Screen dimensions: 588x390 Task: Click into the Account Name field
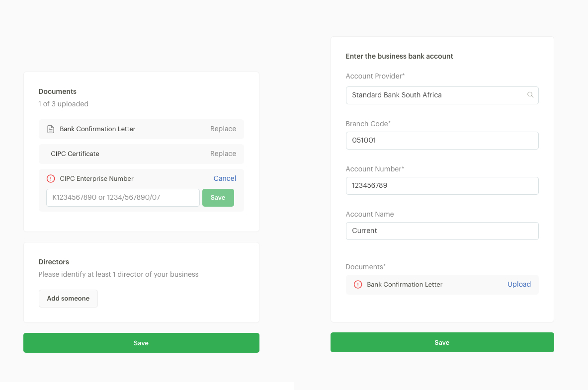tap(442, 231)
